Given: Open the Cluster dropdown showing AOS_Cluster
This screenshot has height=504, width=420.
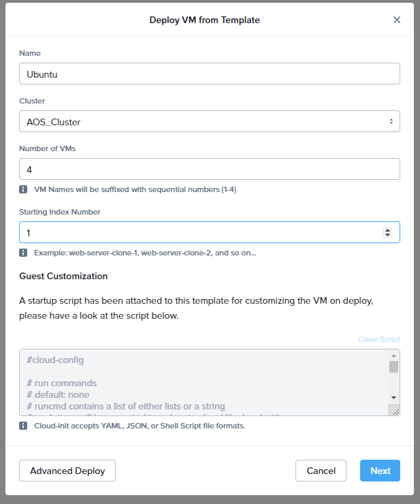Looking at the screenshot, I should pyautogui.click(x=210, y=121).
